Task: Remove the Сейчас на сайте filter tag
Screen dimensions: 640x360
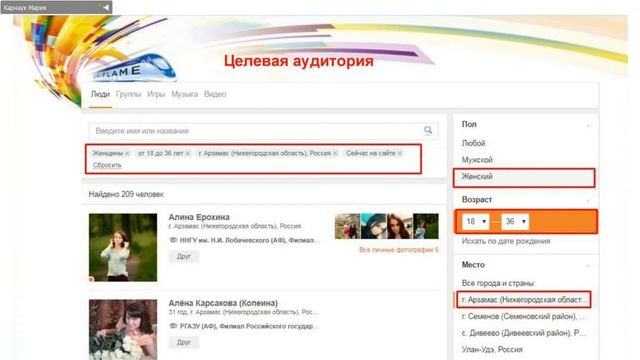Action: tap(400, 153)
